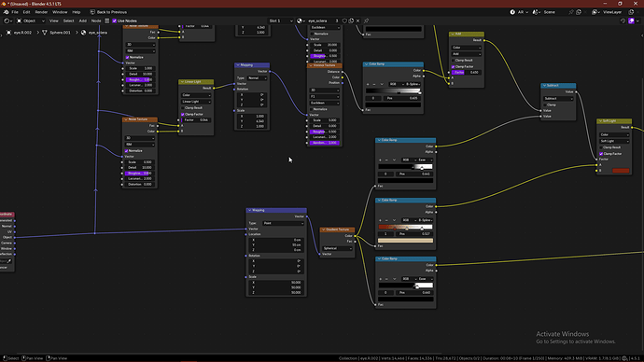Click the node editor type icon
Viewport: 644px width, 362px height.
(7, 21)
